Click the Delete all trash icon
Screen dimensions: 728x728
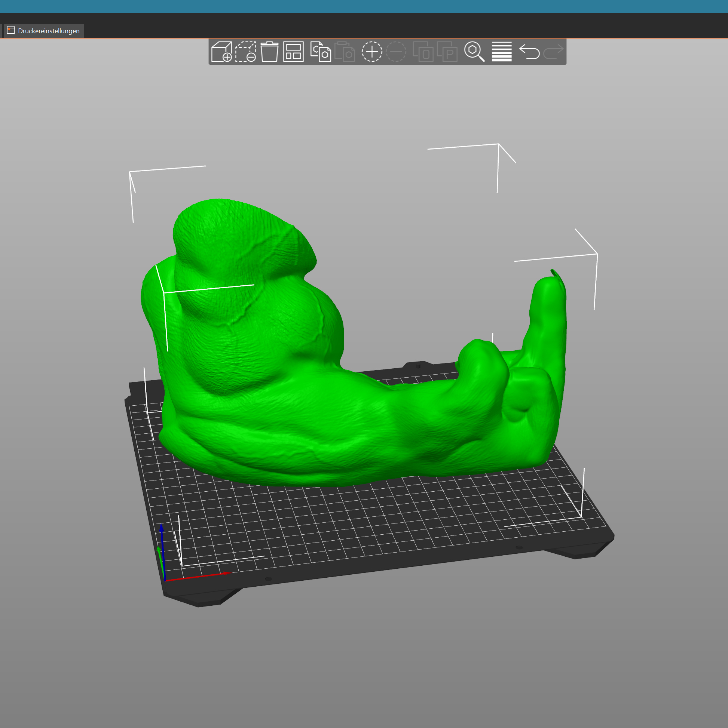point(269,52)
